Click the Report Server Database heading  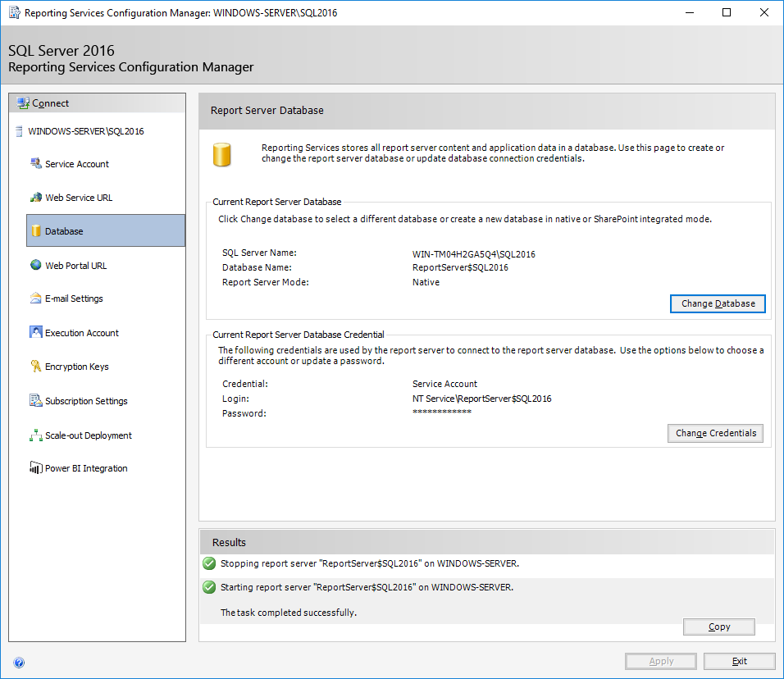tap(267, 111)
